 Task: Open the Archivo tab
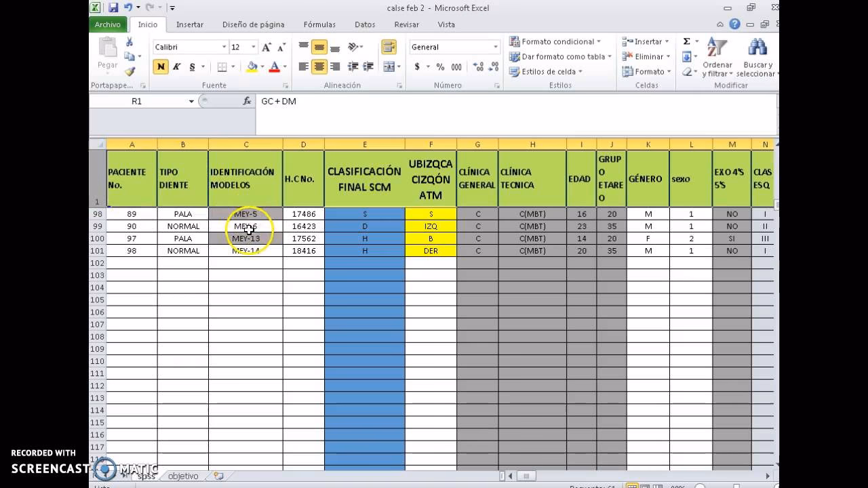(x=108, y=24)
